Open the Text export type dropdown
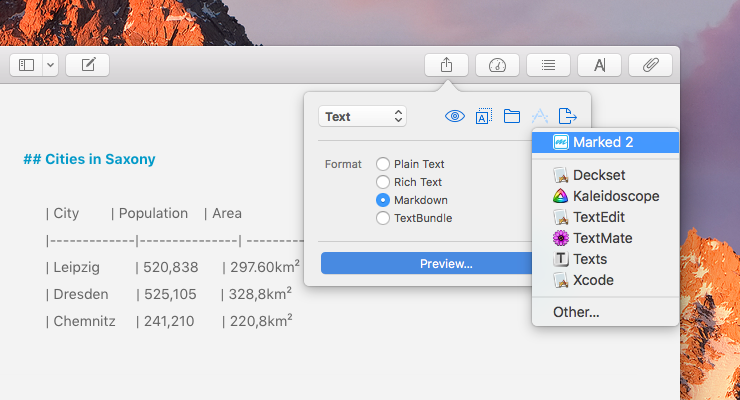Viewport: 740px width, 400px height. 362,116
